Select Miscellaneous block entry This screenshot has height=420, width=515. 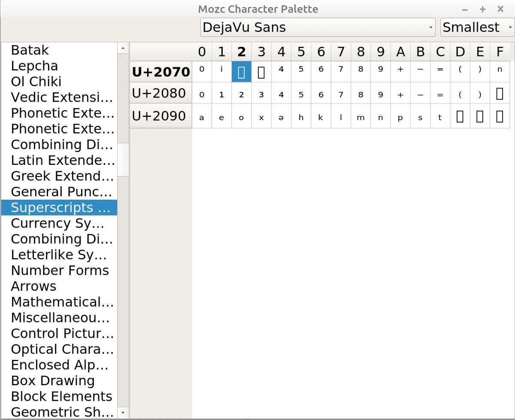[59, 318]
